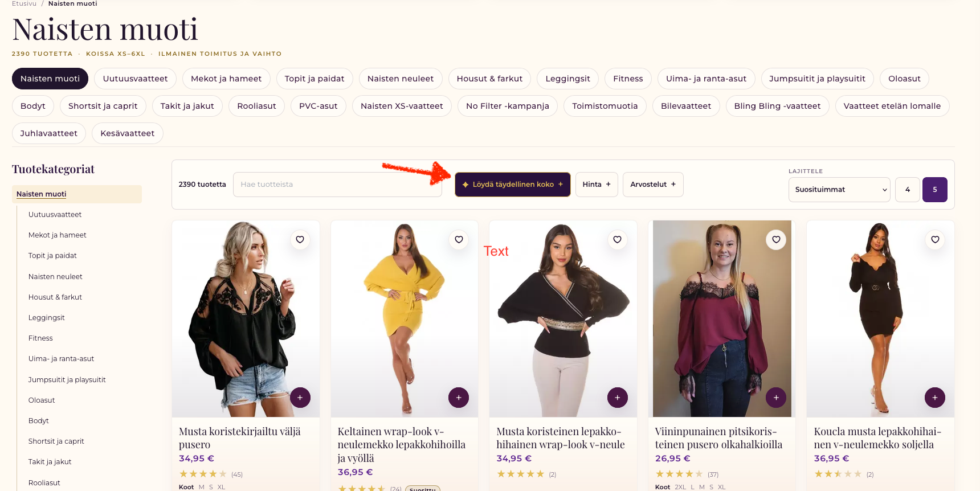Viewport: 980px width, 491px height.
Task: Heart the Koucla black knit dress
Action: click(935, 240)
